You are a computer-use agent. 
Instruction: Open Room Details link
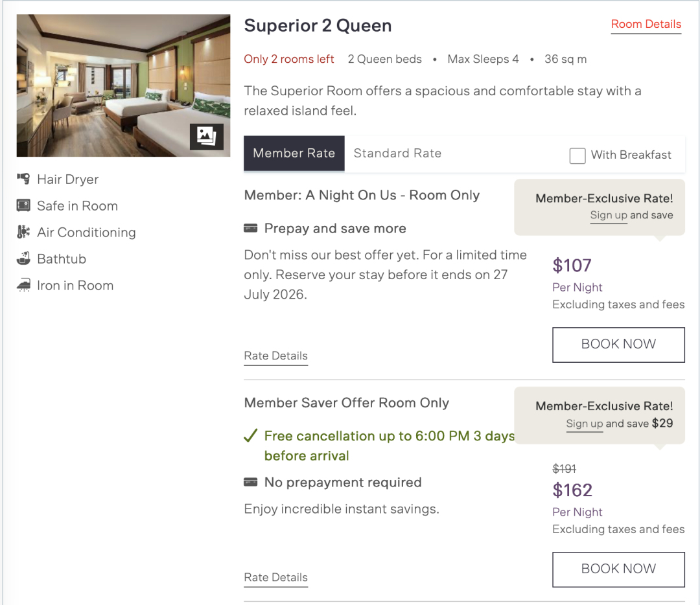point(646,24)
